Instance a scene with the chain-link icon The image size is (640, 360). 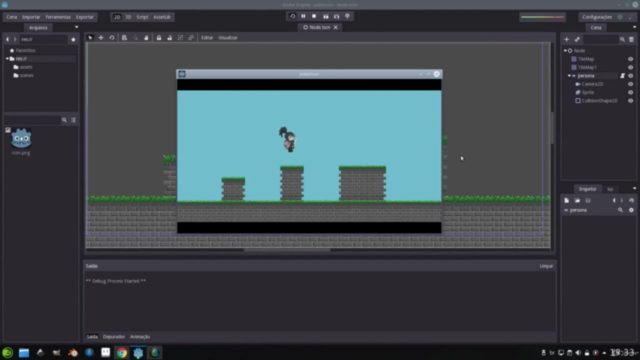577,39
